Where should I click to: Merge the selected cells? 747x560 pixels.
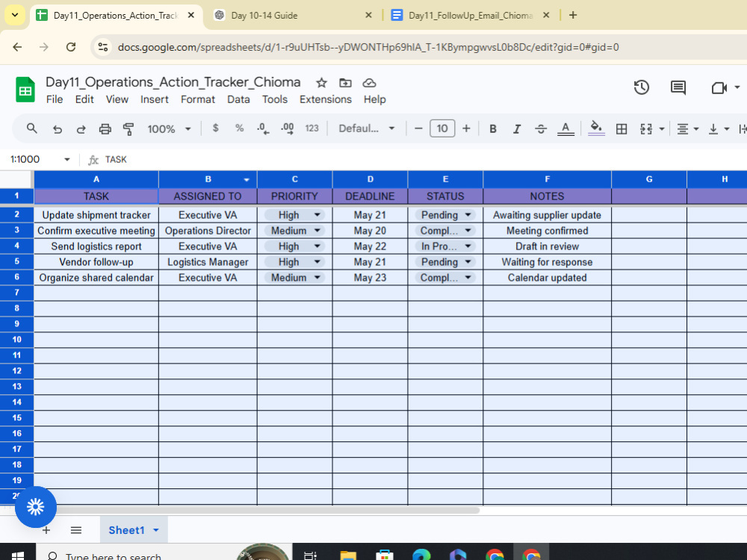point(646,128)
